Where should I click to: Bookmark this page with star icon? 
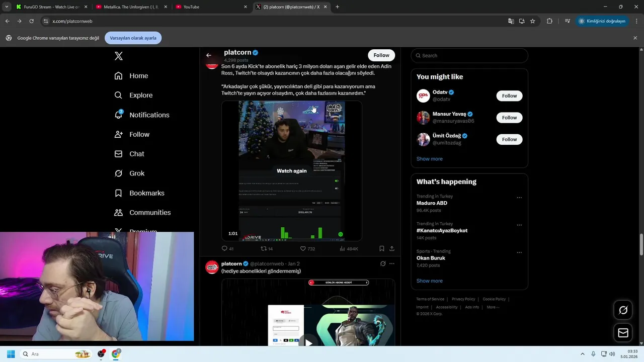532,21
